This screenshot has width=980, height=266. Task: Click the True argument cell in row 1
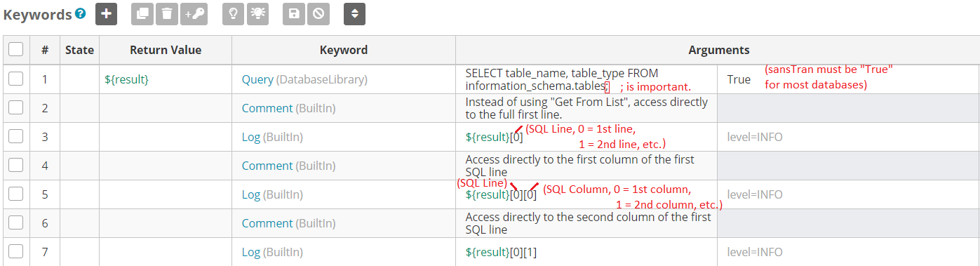(849, 79)
